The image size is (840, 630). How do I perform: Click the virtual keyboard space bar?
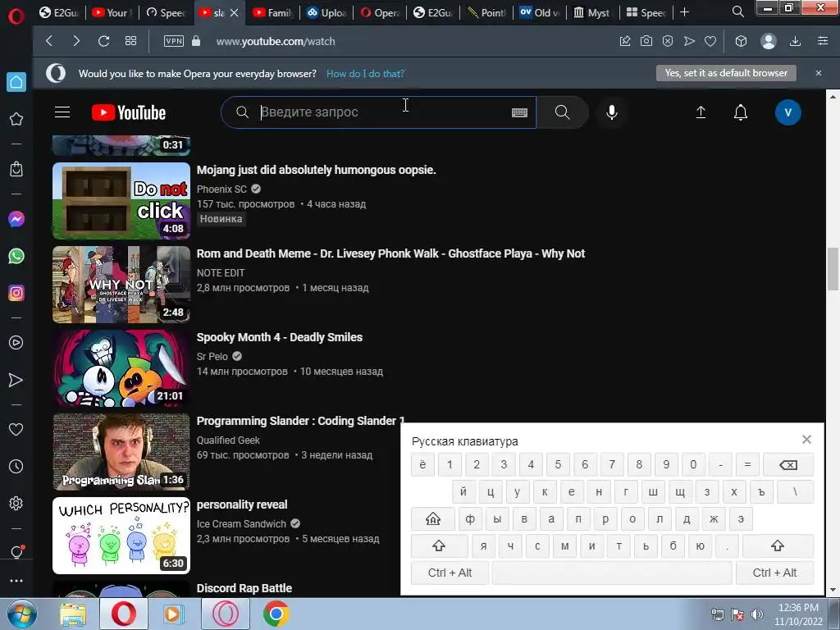point(612,573)
